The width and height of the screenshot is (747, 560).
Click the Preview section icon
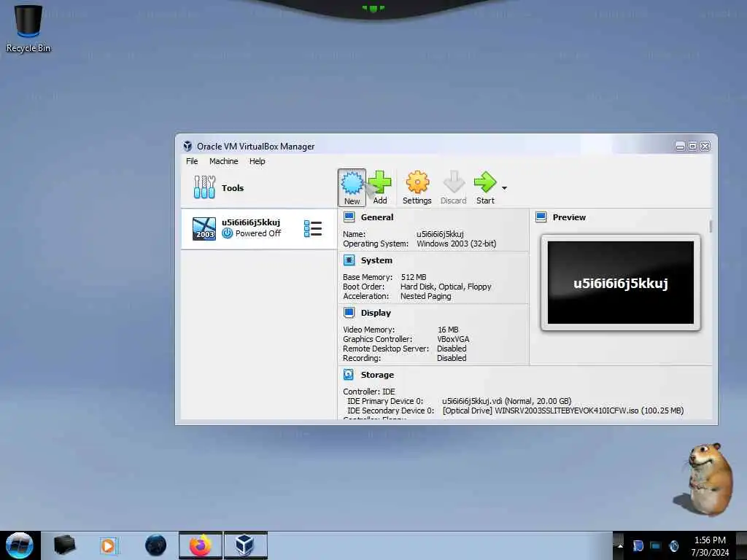[541, 217]
